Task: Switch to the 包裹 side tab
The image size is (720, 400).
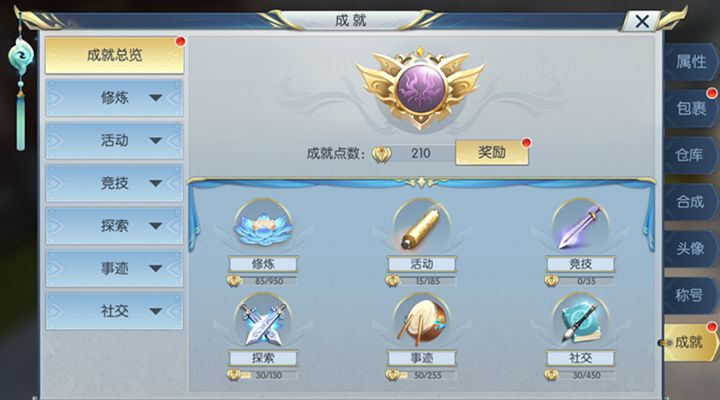Action: [x=691, y=108]
